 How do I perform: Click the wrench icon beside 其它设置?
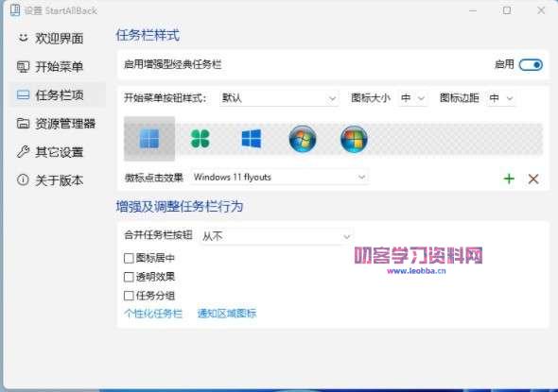tap(23, 152)
